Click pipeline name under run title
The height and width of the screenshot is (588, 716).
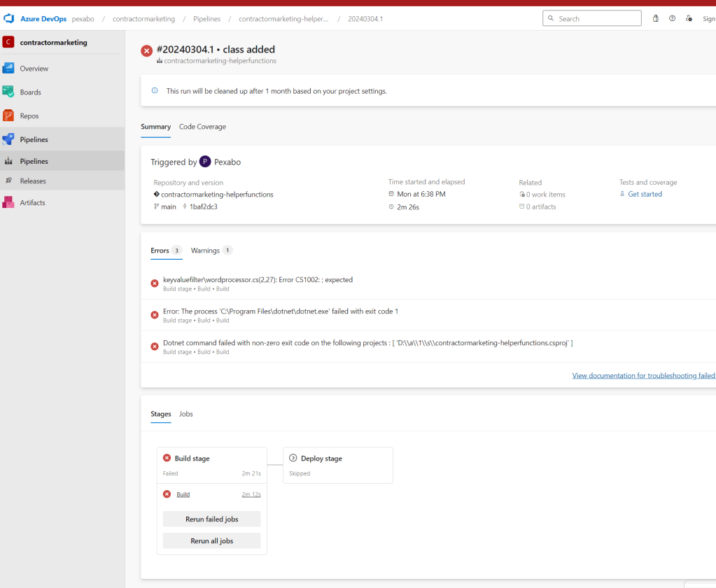pyautogui.click(x=220, y=61)
